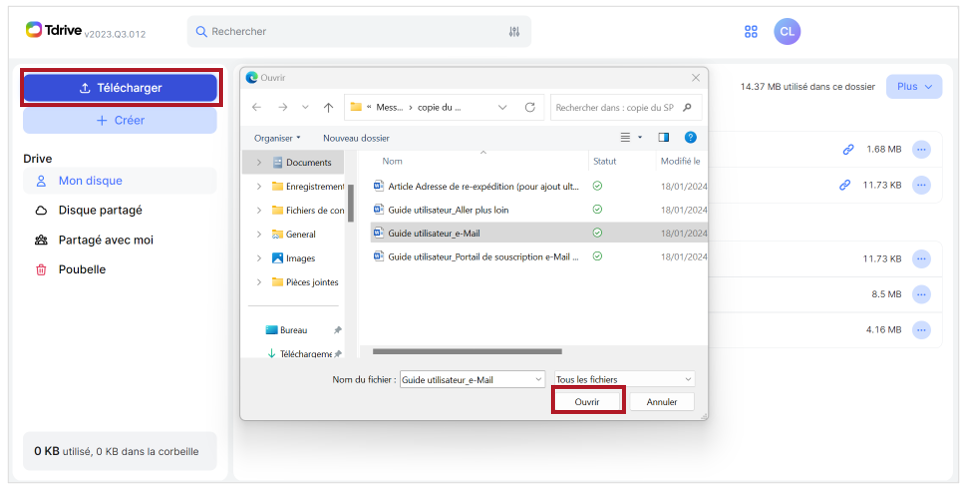Click the Télécharger upload button
Screen dimensions: 967x496
coord(120,88)
